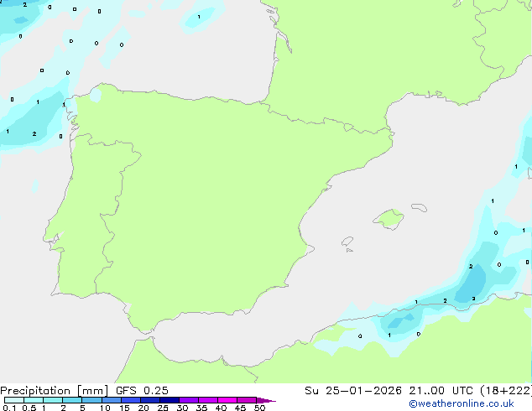Pick the 10–15 mm blue legend swatch

[x=111, y=400]
